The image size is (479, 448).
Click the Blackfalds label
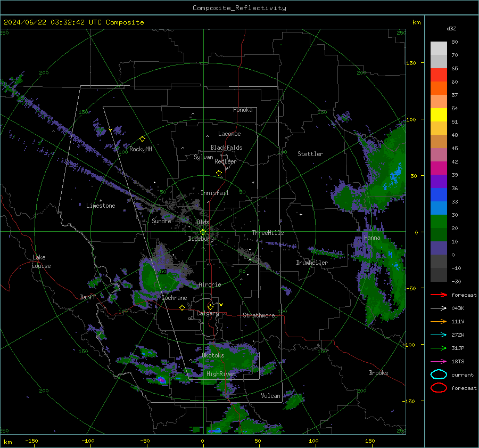(226, 148)
